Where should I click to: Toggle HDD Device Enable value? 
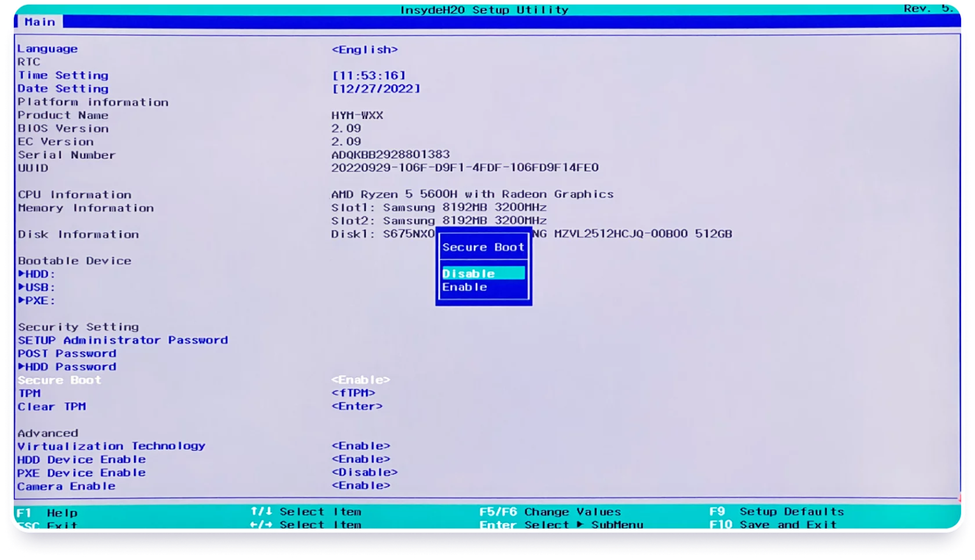[x=361, y=459]
